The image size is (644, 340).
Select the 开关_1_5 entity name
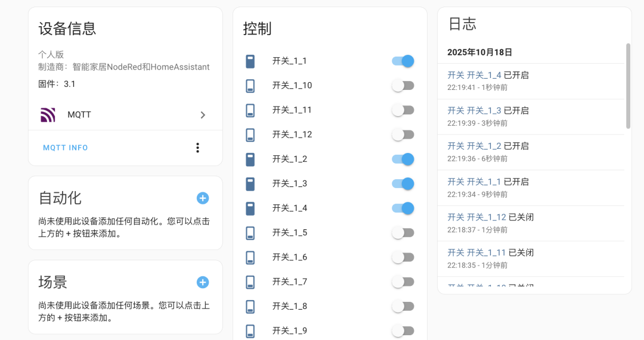click(290, 233)
